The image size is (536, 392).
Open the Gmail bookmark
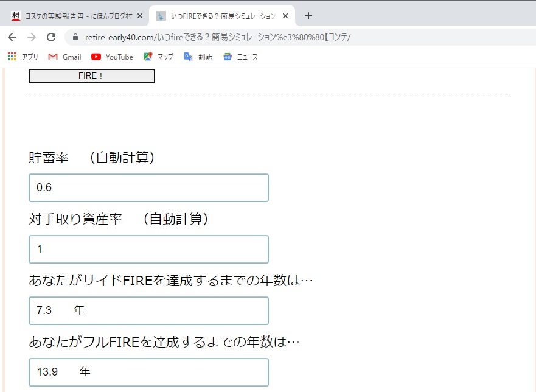[64, 57]
